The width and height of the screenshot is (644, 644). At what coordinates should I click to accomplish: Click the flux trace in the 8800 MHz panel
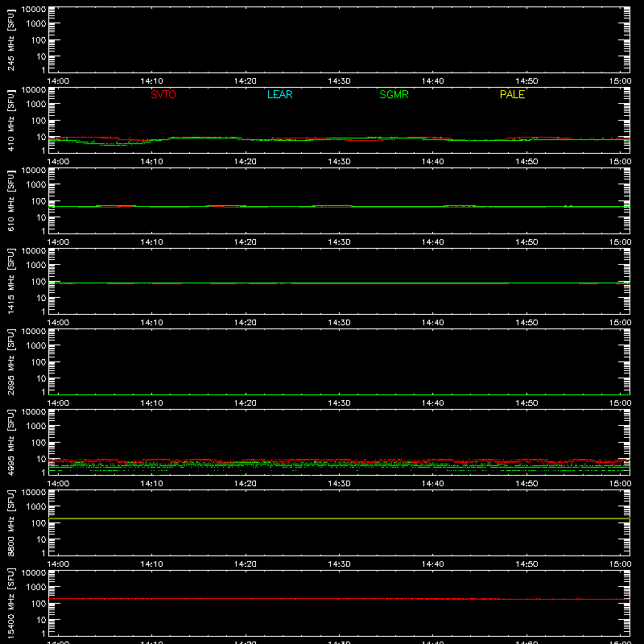click(339, 518)
